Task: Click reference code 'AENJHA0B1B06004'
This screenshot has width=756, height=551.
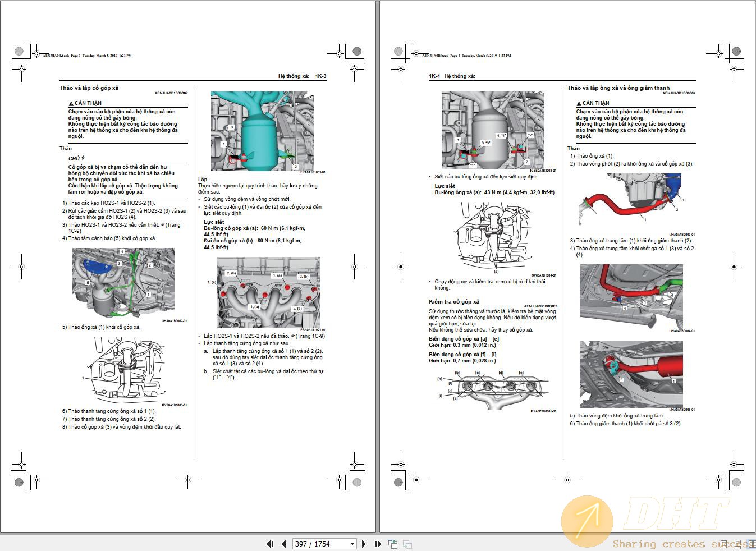Action: (x=679, y=93)
